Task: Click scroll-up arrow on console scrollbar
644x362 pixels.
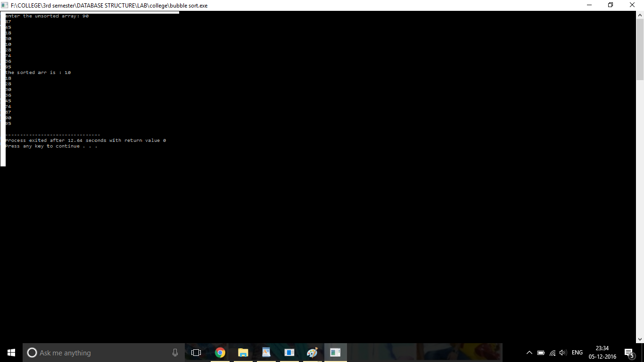Action: [640, 15]
